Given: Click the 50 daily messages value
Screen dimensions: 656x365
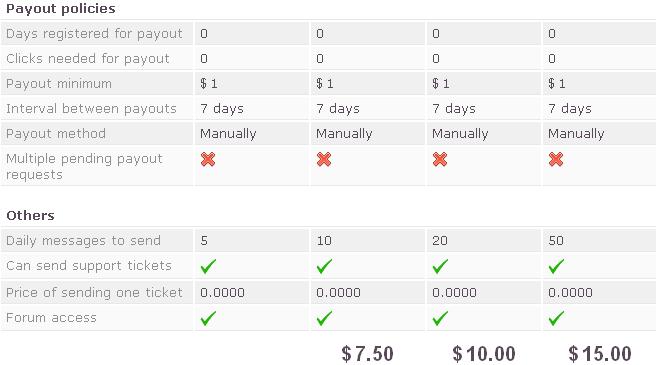Looking at the screenshot, I should point(556,241).
